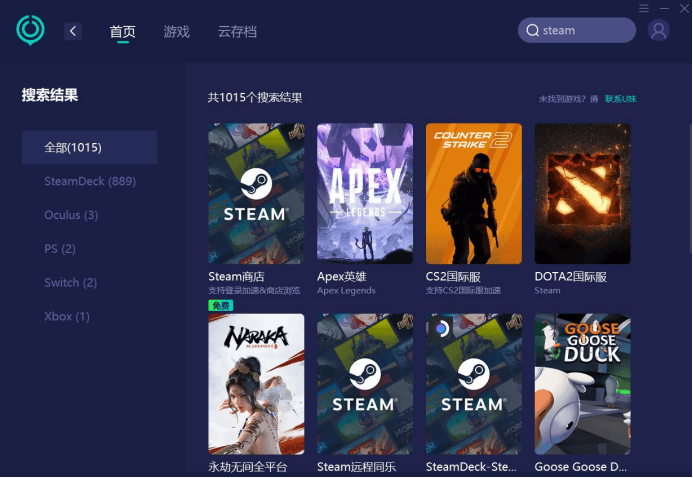Viewport: 693px width, 478px height.
Task: Open the 云存档 tab
Action: pos(237,31)
